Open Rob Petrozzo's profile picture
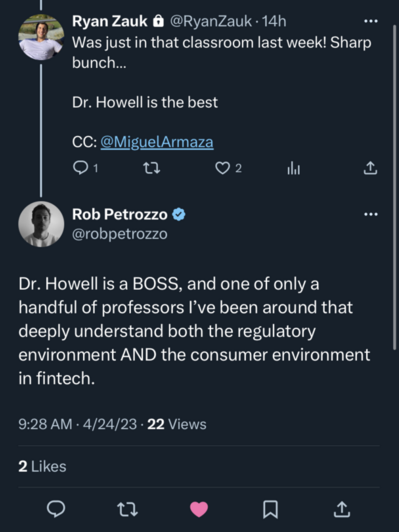Screen dimensions: 399x532 41,224
